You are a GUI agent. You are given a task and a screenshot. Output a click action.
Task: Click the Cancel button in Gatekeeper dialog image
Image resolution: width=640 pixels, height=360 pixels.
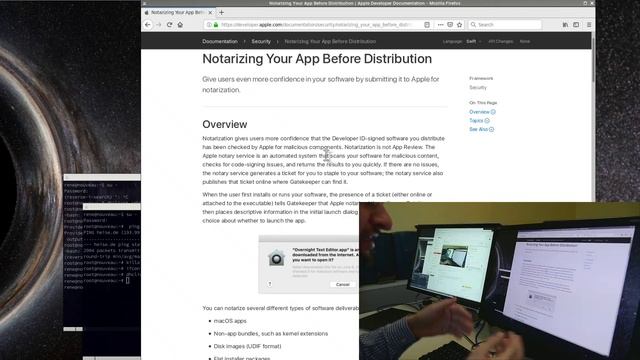click(343, 284)
